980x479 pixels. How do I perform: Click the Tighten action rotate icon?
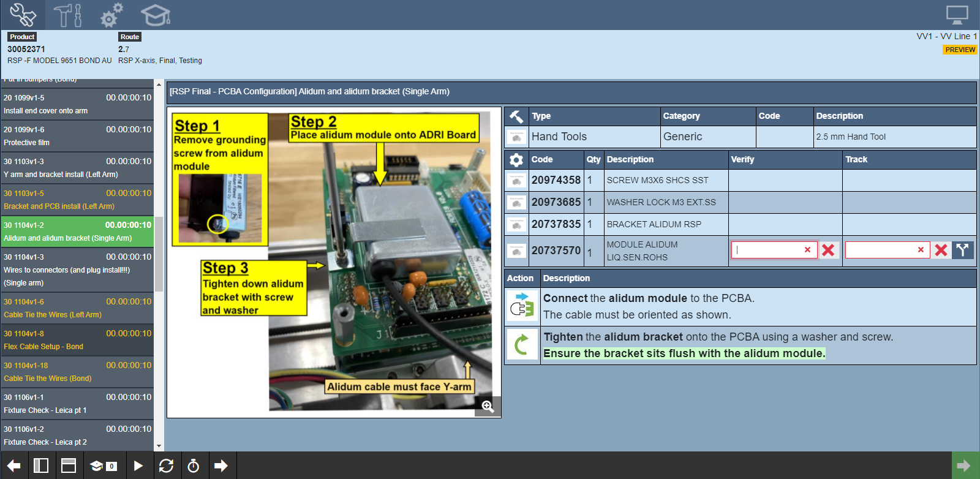pos(522,345)
